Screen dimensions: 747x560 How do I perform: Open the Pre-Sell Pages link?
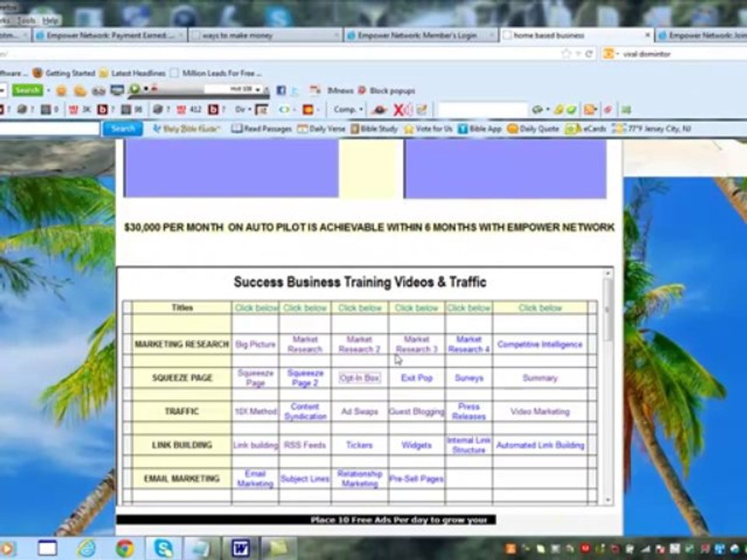click(416, 478)
